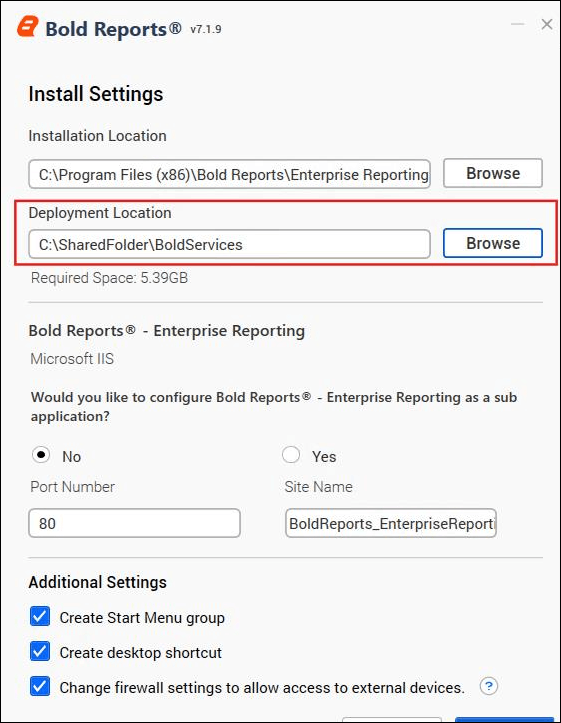
Task: Select Yes for sub application
Action: (x=291, y=455)
